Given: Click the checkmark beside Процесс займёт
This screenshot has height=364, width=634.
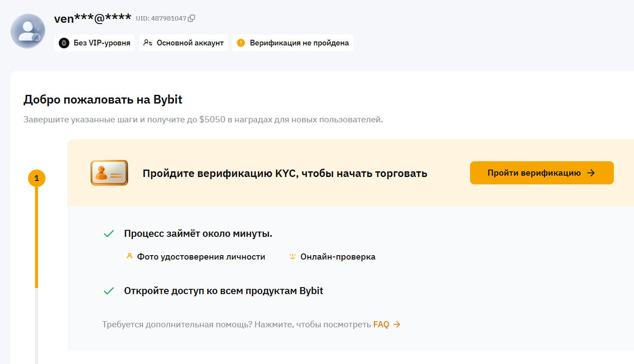Looking at the screenshot, I should [109, 234].
